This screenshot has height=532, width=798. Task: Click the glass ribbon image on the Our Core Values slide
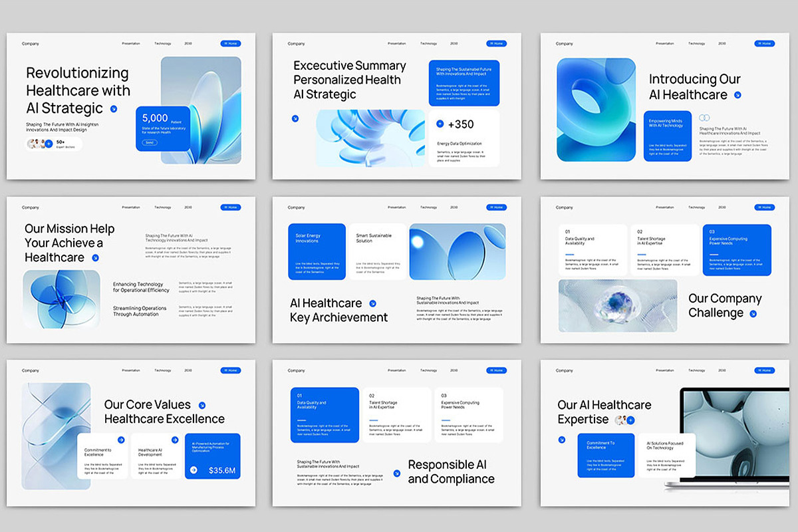coord(56,436)
